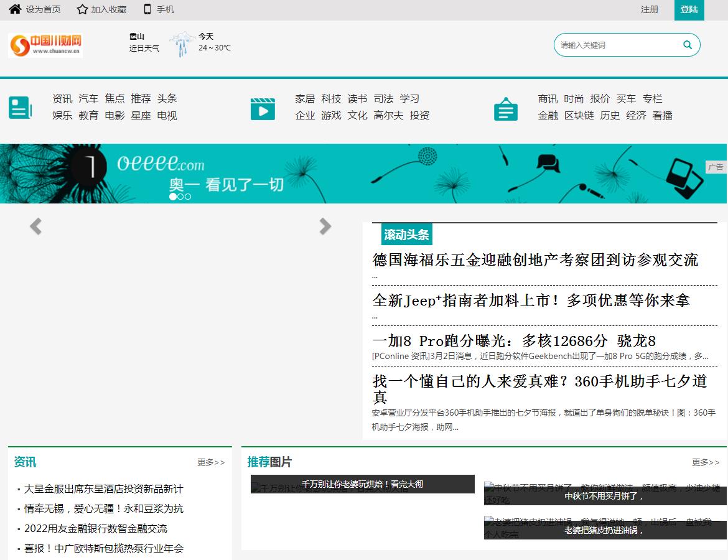Viewport: 728px width, 560px height.
Task: Open the 汽车 navigation item
Action: (x=88, y=98)
